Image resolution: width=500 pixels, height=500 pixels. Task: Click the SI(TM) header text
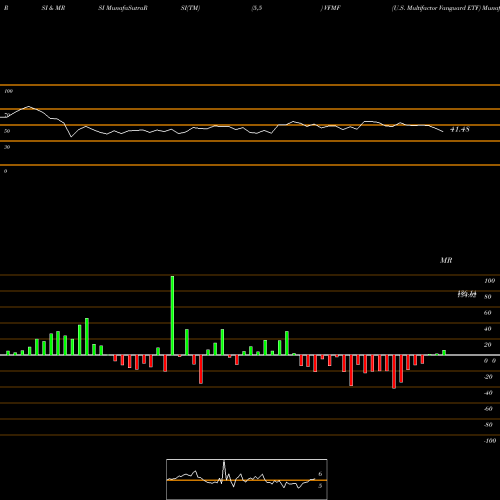coord(190,8)
